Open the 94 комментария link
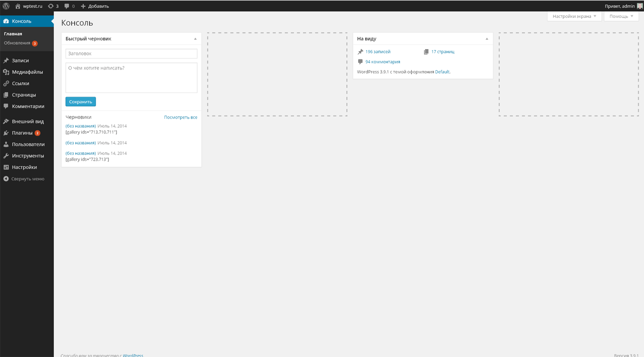This screenshot has height=357, width=644. (383, 62)
